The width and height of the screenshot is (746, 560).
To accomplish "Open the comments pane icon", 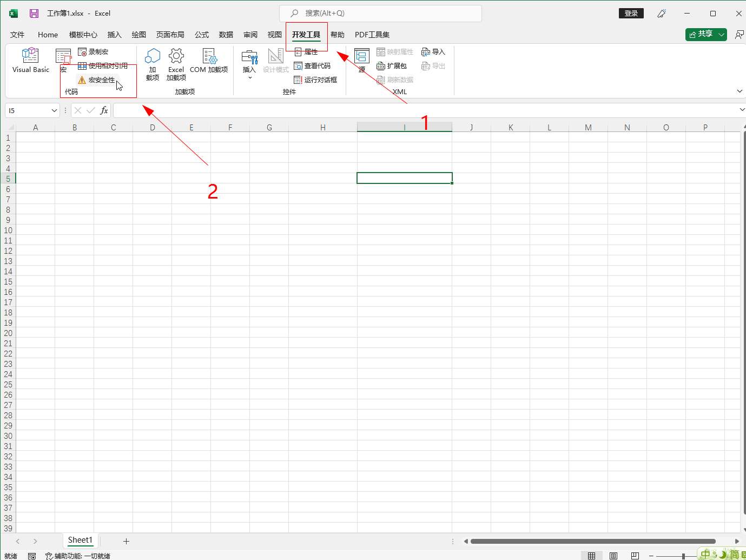I will tap(739, 35).
